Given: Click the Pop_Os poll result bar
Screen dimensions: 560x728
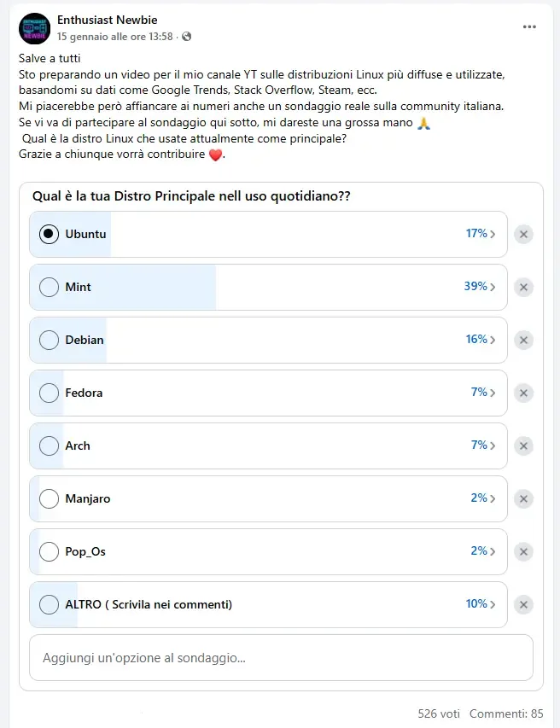Looking at the screenshot, I should coord(256,551).
